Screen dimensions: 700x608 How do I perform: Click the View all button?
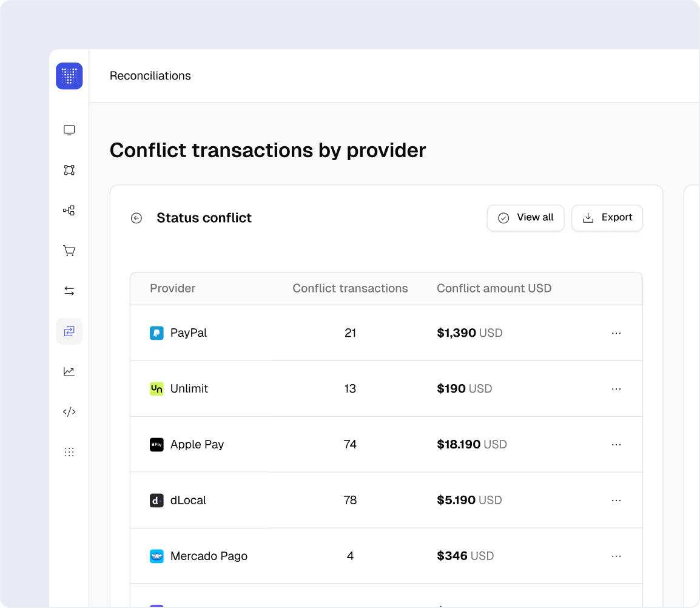click(x=525, y=218)
